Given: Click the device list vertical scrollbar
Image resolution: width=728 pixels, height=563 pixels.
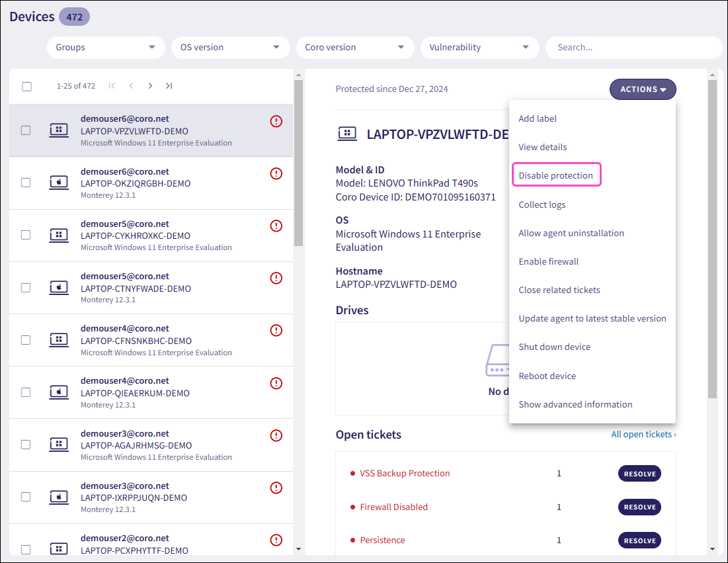Looking at the screenshot, I should tap(298, 165).
